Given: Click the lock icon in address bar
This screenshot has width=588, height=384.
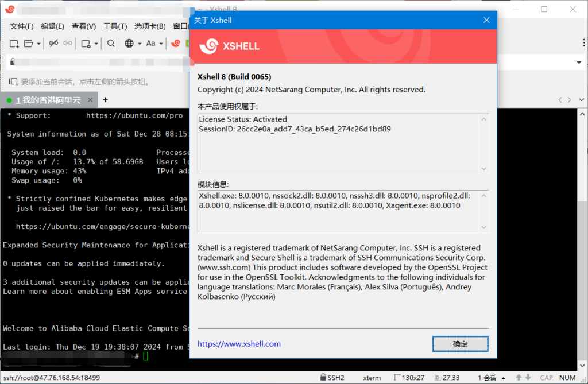Looking at the screenshot, I should 13,62.
